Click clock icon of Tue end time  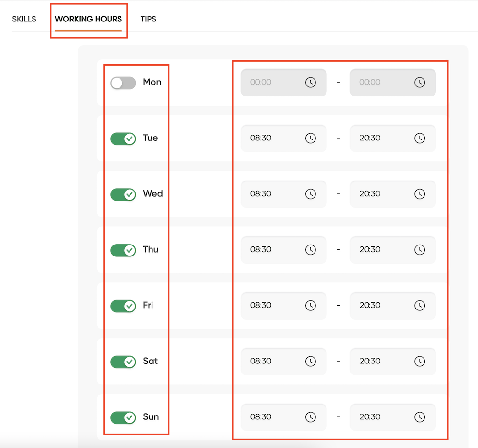pyautogui.click(x=420, y=138)
